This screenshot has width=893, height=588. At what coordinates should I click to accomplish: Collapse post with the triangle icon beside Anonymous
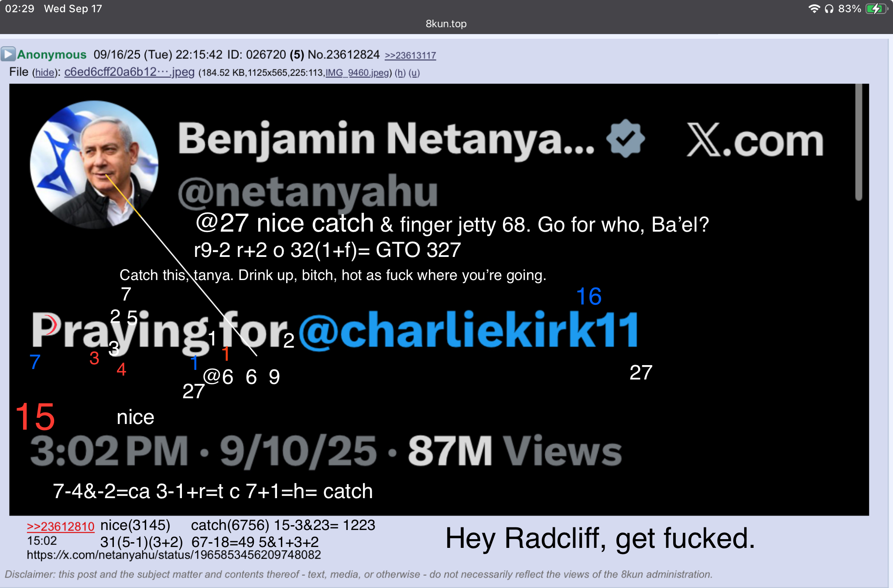point(8,54)
